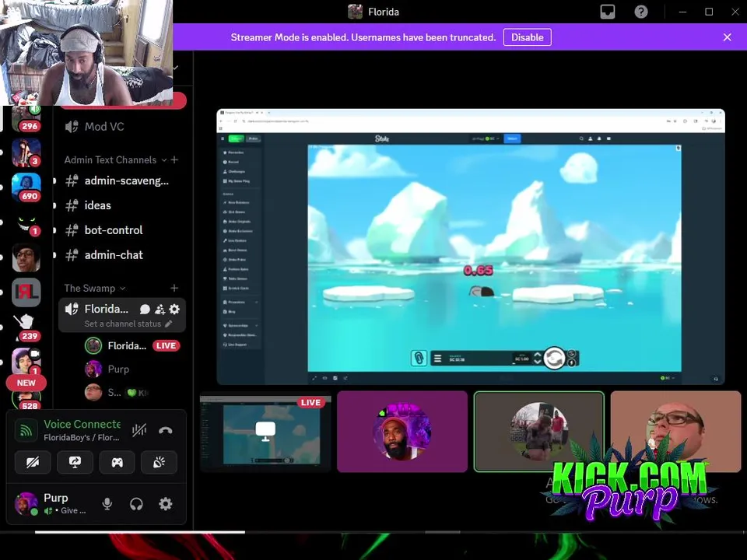Open server with green grin icon
The height and width of the screenshot is (560, 747).
pos(26,222)
